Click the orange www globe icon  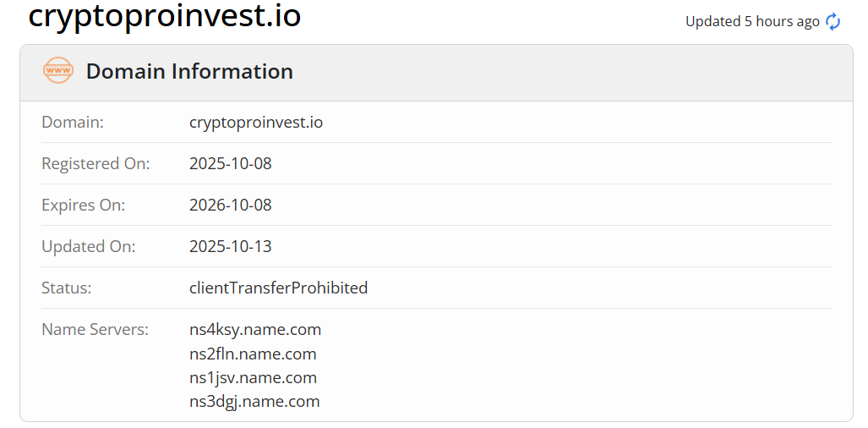pyautogui.click(x=58, y=71)
